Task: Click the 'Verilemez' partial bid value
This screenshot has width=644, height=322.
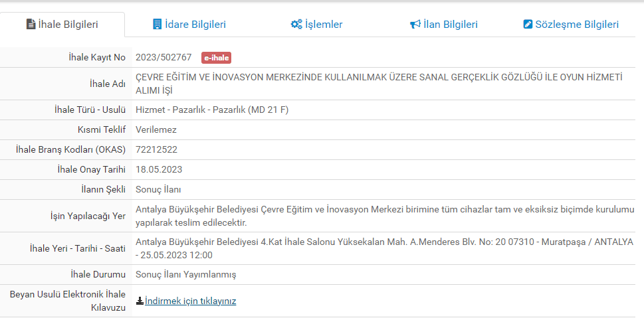Action: click(x=156, y=129)
